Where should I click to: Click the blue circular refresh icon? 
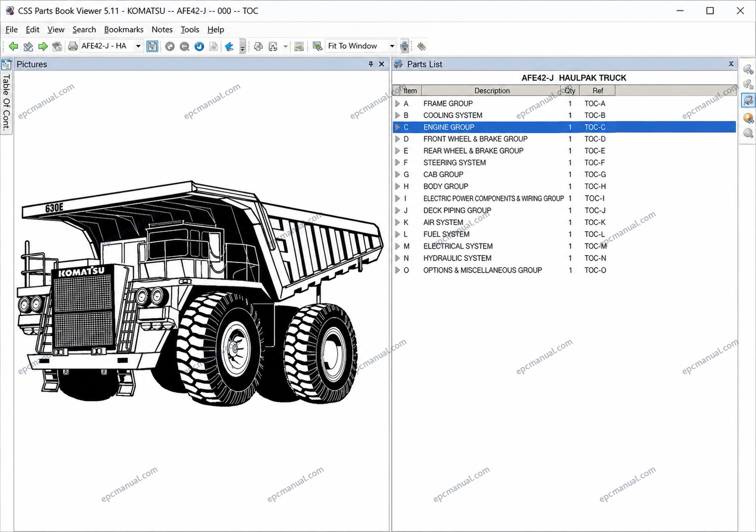click(x=199, y=46)
